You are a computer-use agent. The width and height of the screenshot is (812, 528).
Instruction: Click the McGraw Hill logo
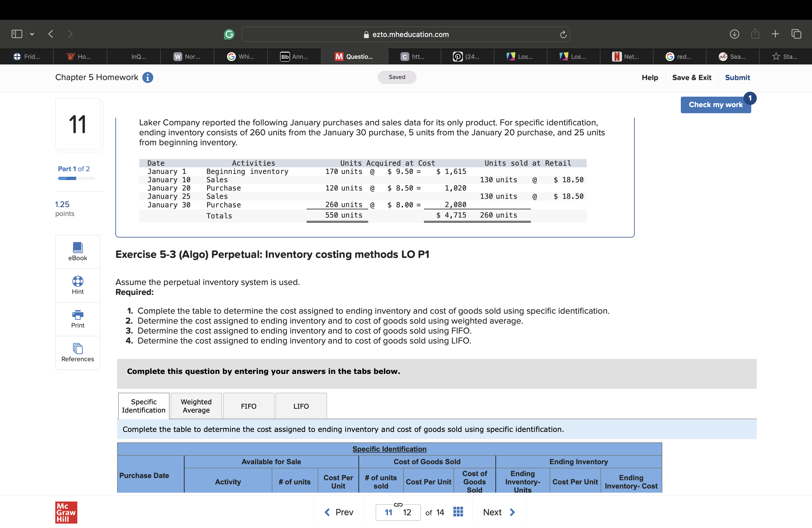[x=66, y=512]
